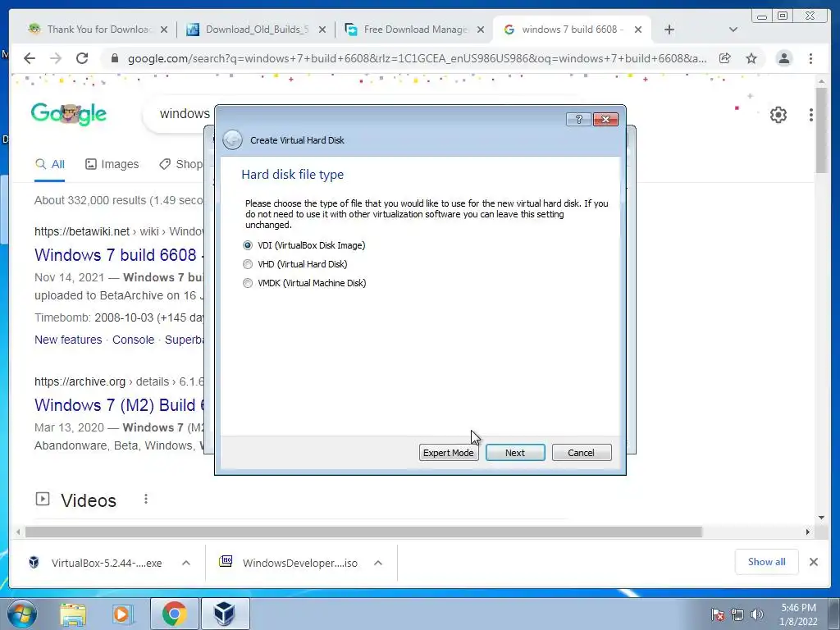Choose VHD (Virtual Hard Disk) radio option
The width and height of the screenshot is (840, 630).
pos(294,264)
